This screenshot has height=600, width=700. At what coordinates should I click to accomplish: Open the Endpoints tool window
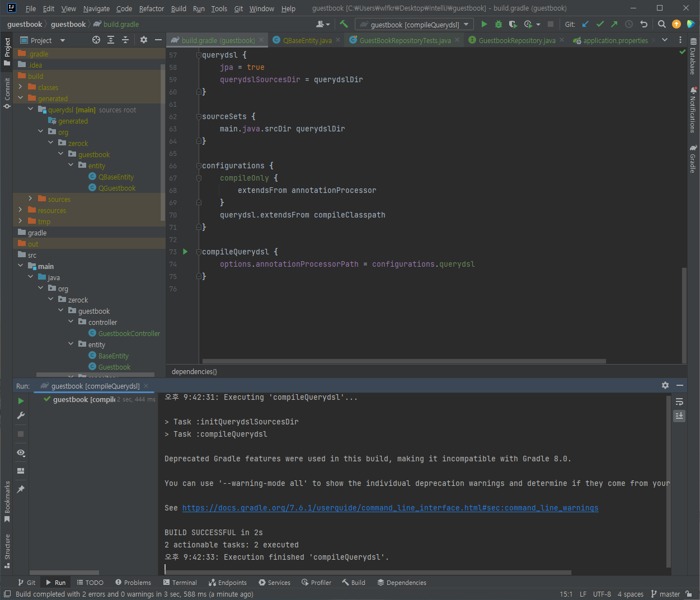(x=228, y=582)
